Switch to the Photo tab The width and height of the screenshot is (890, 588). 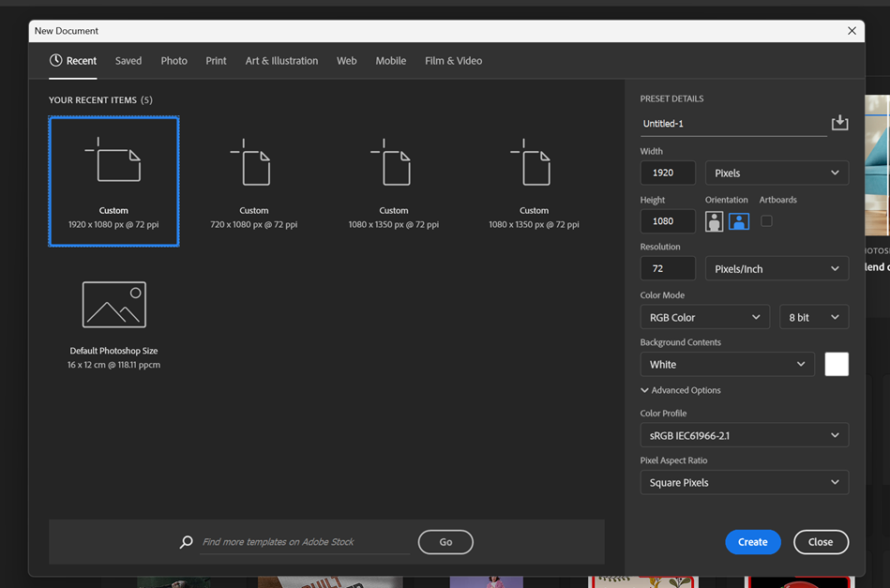tap(173, 61)
